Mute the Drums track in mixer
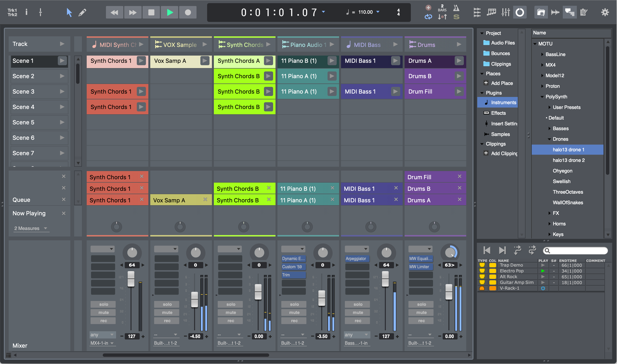The height and width of the screenshot is (364, 617). [421, 313]
